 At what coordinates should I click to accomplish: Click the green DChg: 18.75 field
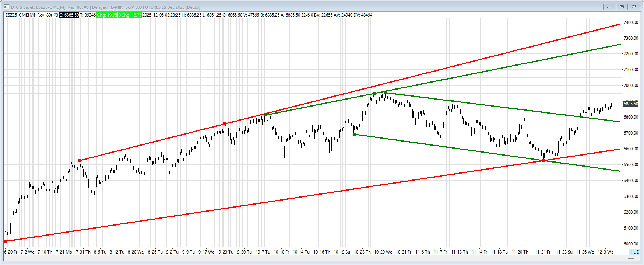[x=130, y=15]
